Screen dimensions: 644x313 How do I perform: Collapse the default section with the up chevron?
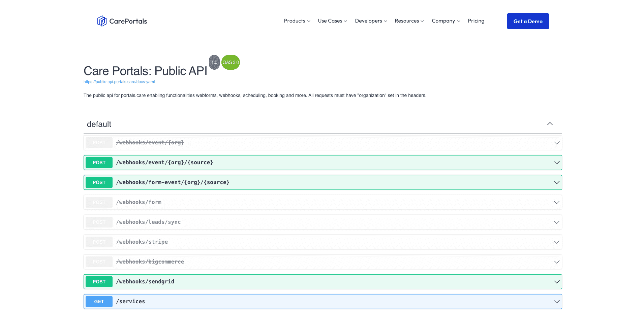(x=550, y=124)
